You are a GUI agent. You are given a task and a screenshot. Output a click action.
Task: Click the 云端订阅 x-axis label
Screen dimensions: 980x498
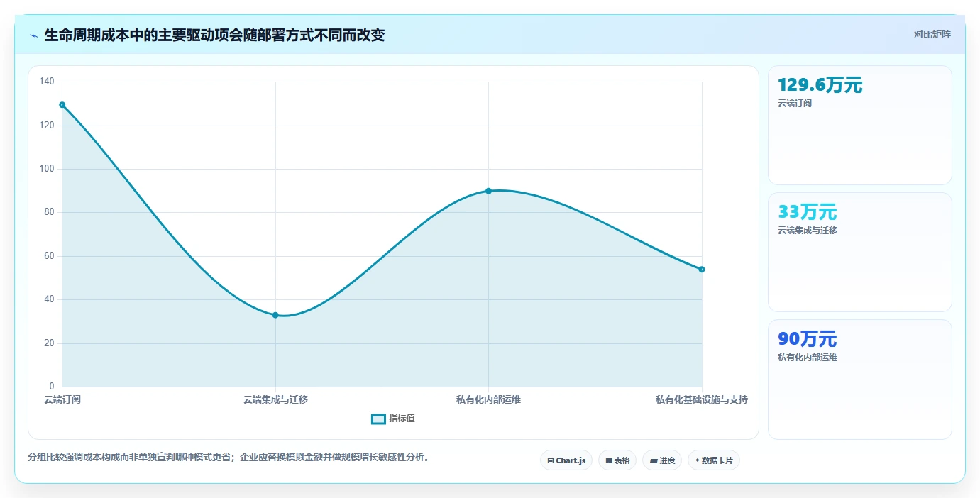click(x=62, y=399)
